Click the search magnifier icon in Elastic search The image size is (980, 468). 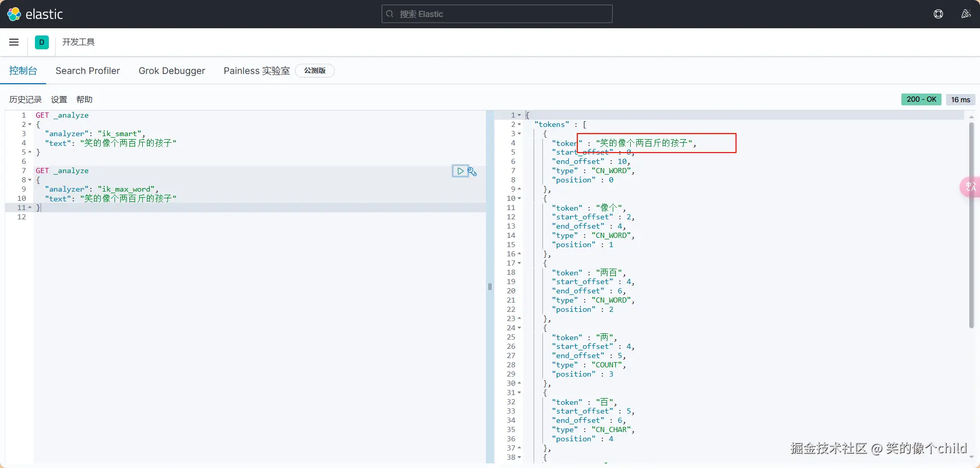click(x=390, y=14)
